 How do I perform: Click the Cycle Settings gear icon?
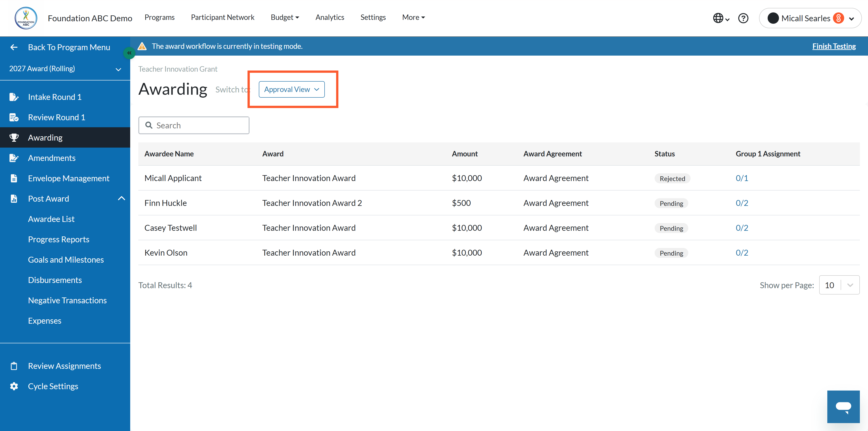pyautogui.click(x=14, y=386)
